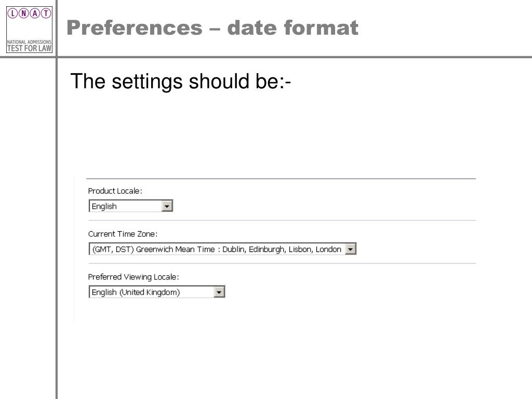Click 'TEST FOR LAW' logo text
This screenshot has width=532, height=399.
coord(29,48)
